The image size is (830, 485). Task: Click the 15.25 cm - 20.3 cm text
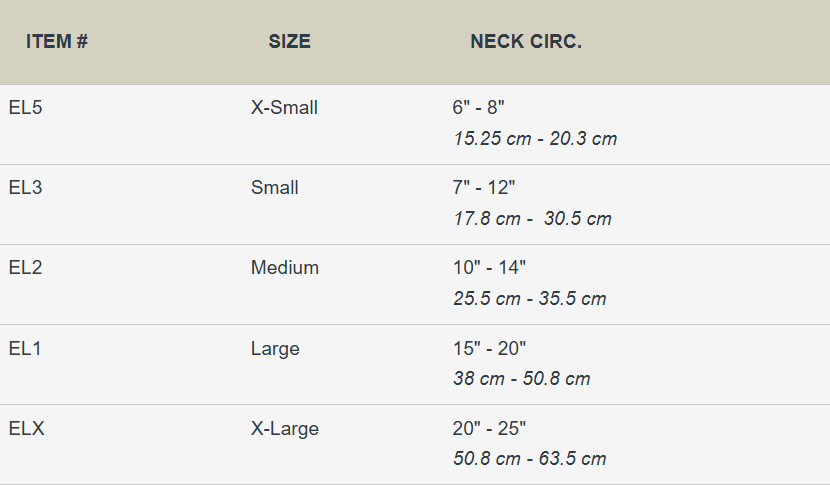535,139
